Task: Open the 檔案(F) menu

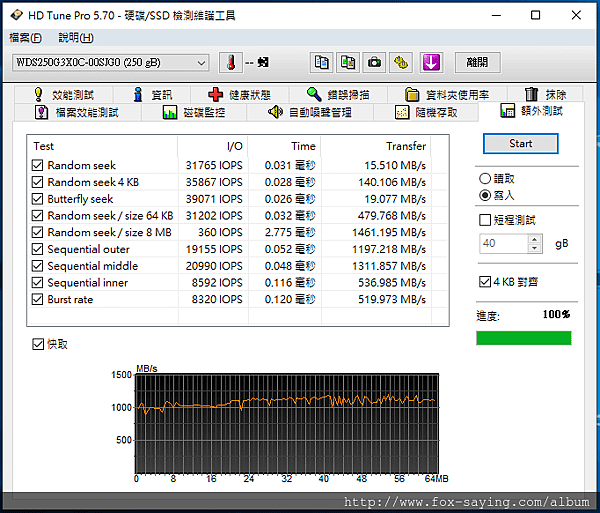Action: click(x=25, y=37)
